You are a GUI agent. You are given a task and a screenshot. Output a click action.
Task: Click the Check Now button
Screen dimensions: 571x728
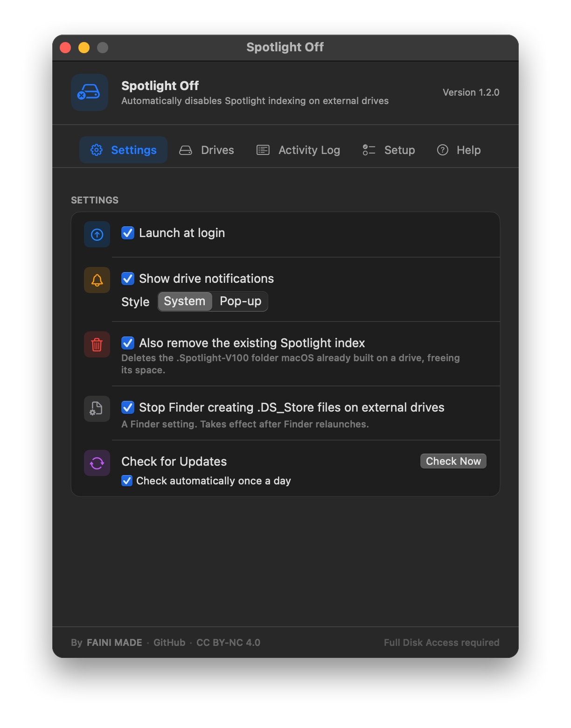click(x=453, y=461)
